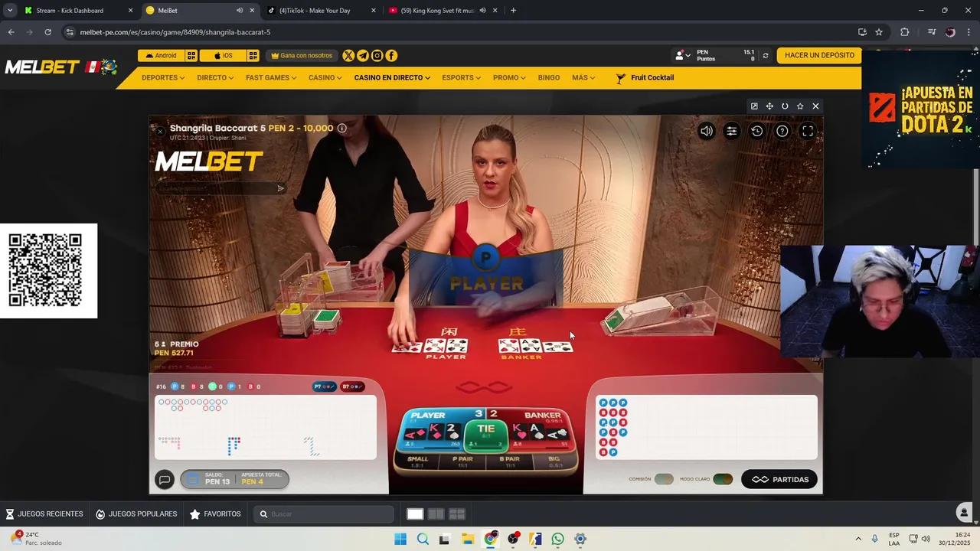Select the four-game grid layout
This screenshot has height=551, width=980.
[x=457, y=514]
